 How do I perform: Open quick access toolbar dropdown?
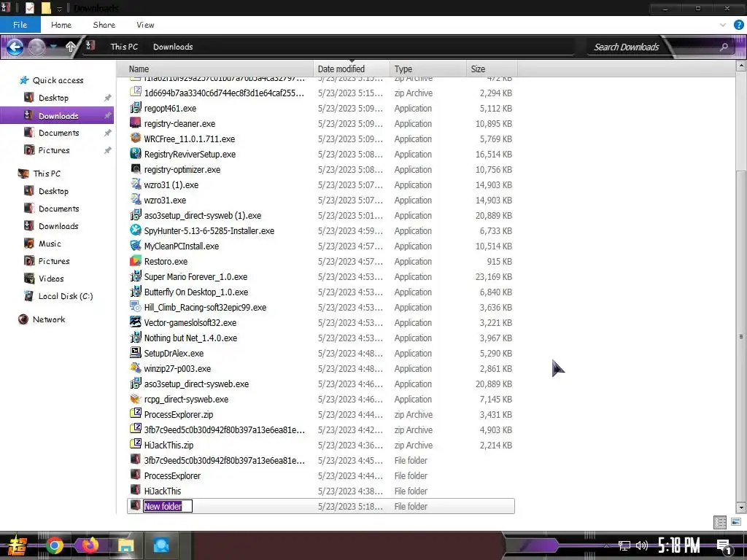click(x=60, y=8)
